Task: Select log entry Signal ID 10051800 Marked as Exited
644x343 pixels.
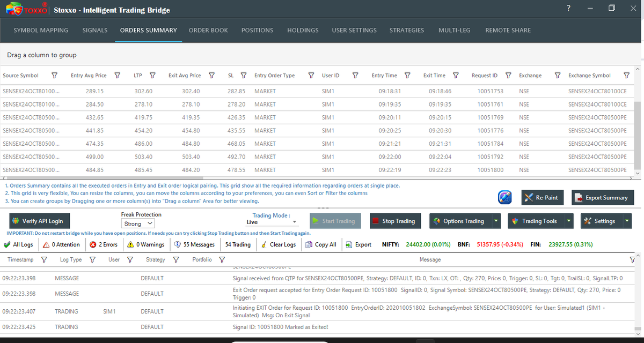Action: (x=317, y=327)
